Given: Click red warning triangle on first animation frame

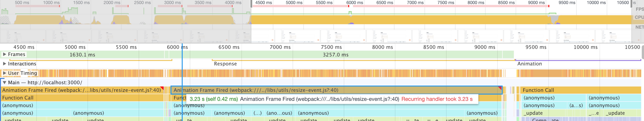Looking at the screenshot, I should (x=162, y=88).
